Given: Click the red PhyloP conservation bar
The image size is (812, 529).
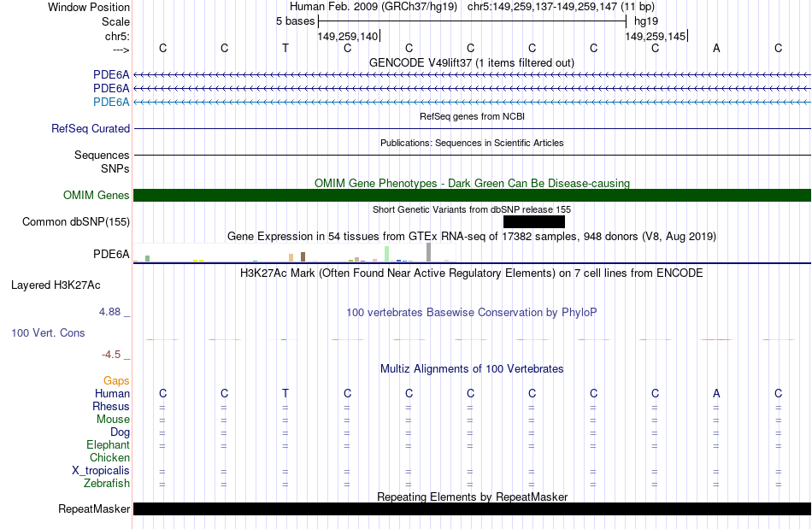Looking at the screenshot, I should (716, 339).
